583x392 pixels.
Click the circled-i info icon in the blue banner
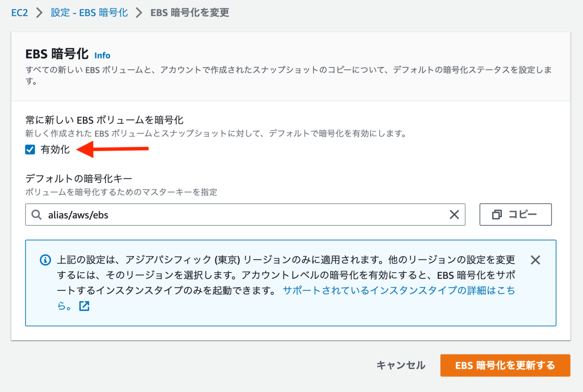[45, 260]
